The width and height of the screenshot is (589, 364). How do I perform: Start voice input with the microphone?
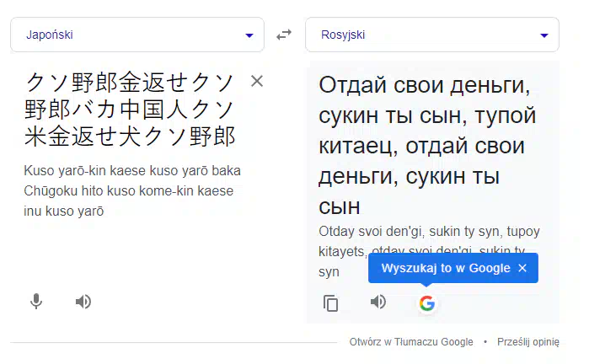[36, 302]
